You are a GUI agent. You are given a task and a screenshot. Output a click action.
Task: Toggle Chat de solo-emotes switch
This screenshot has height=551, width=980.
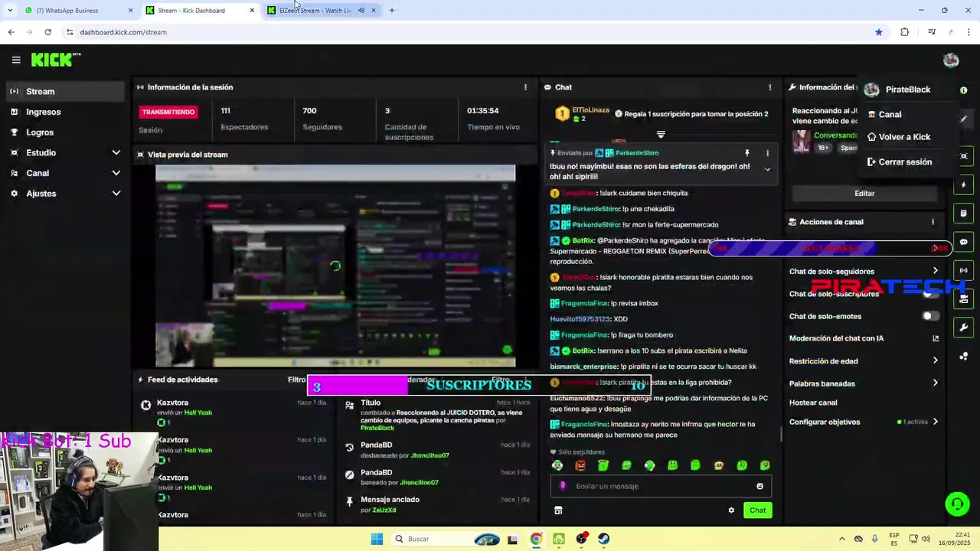(930, 316)
